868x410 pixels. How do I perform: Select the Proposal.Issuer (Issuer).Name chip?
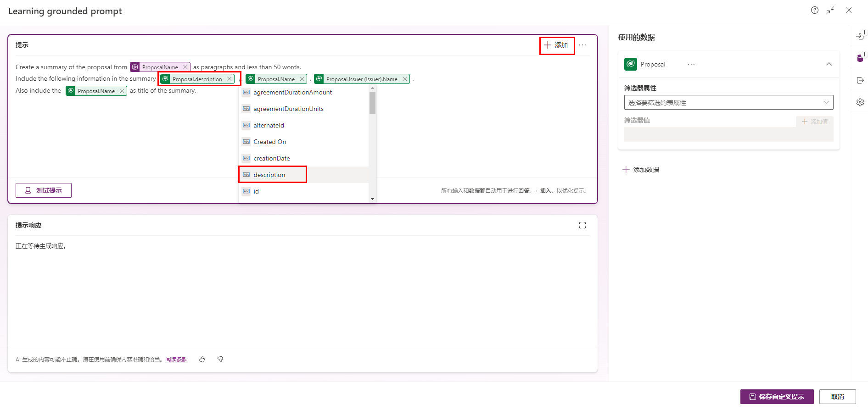[361, 79]
